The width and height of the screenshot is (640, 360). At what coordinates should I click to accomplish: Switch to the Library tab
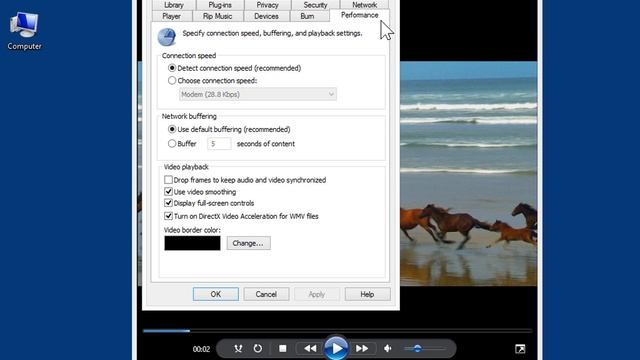pos(174,5)
